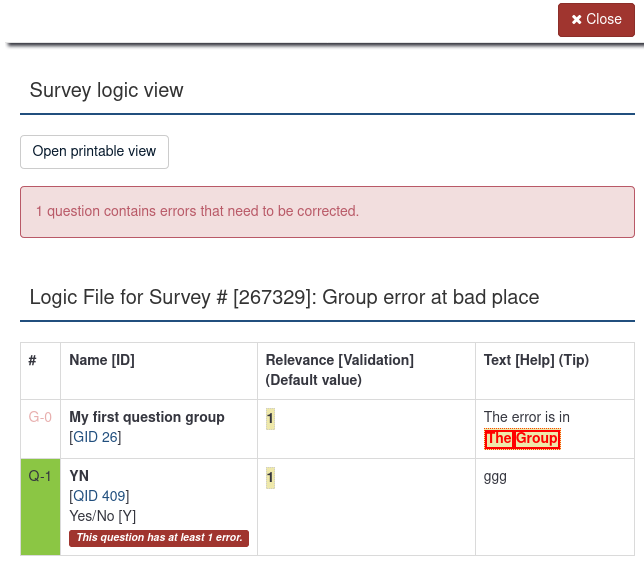Screen dimensions: 644x569
Task: Click the red highlighted word 'Group'
Action: 537,439
